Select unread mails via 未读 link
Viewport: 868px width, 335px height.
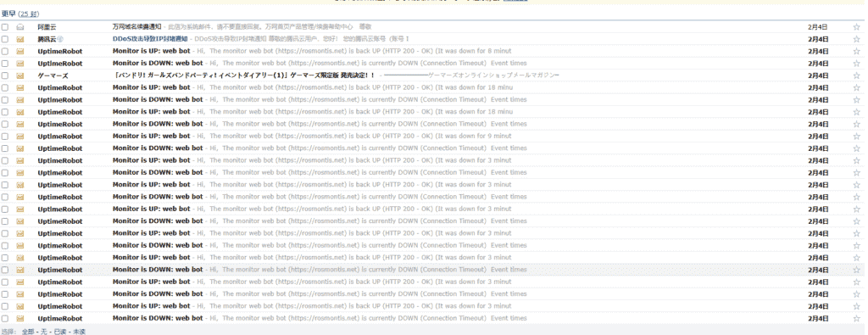(x=79, y=331)
